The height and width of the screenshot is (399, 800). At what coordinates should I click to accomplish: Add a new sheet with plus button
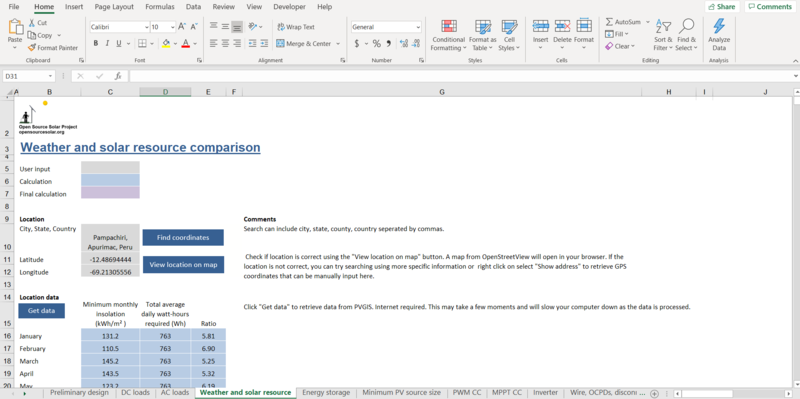tap(654, 393)
